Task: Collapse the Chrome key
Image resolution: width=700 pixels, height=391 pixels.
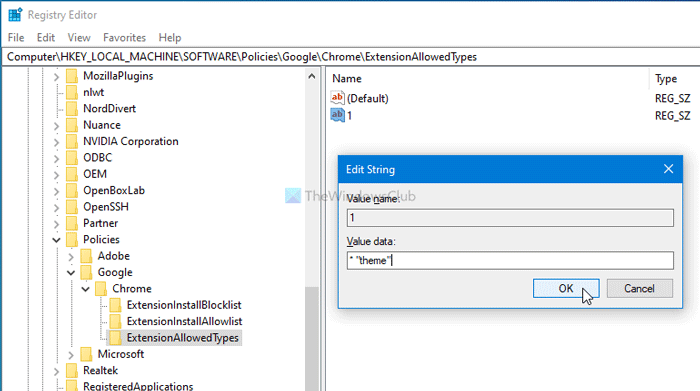Action: (86, 289)
